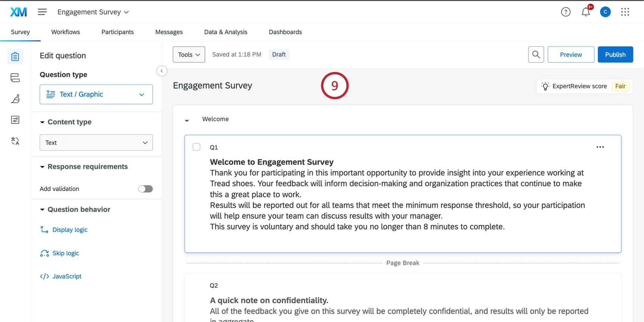Open the Text / Graphic question type dropdown
Screen dimensions: 644x322
(96, 94)
